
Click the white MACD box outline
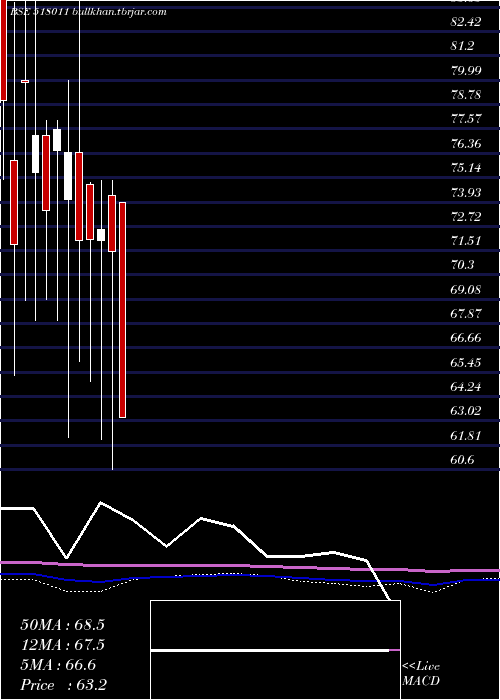[275, 650]
